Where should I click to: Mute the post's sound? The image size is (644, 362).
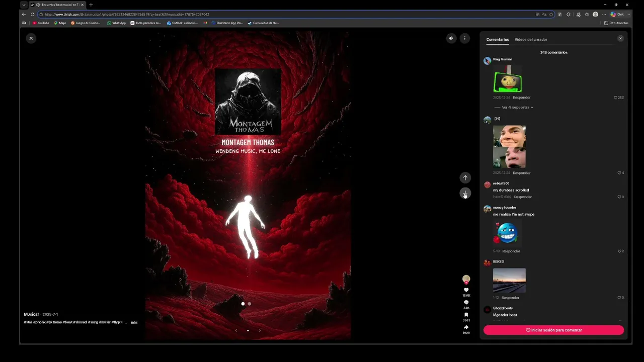(x=451, y=38)
